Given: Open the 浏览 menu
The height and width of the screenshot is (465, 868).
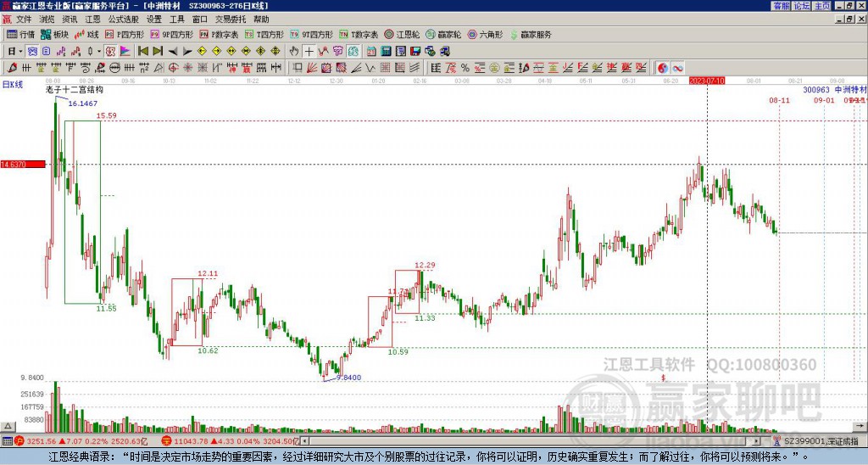Looking at the screenshot, I should coord(47,20).
